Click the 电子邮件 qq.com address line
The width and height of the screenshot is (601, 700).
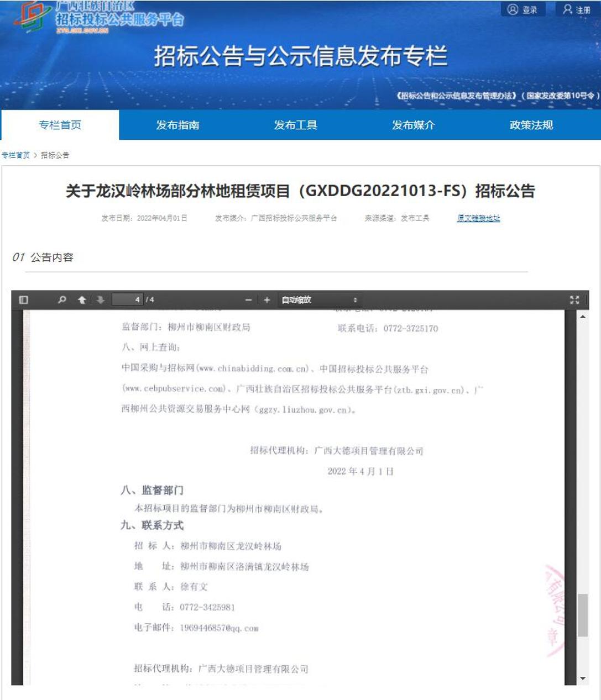pyautogui.click(x=196, y=628)
